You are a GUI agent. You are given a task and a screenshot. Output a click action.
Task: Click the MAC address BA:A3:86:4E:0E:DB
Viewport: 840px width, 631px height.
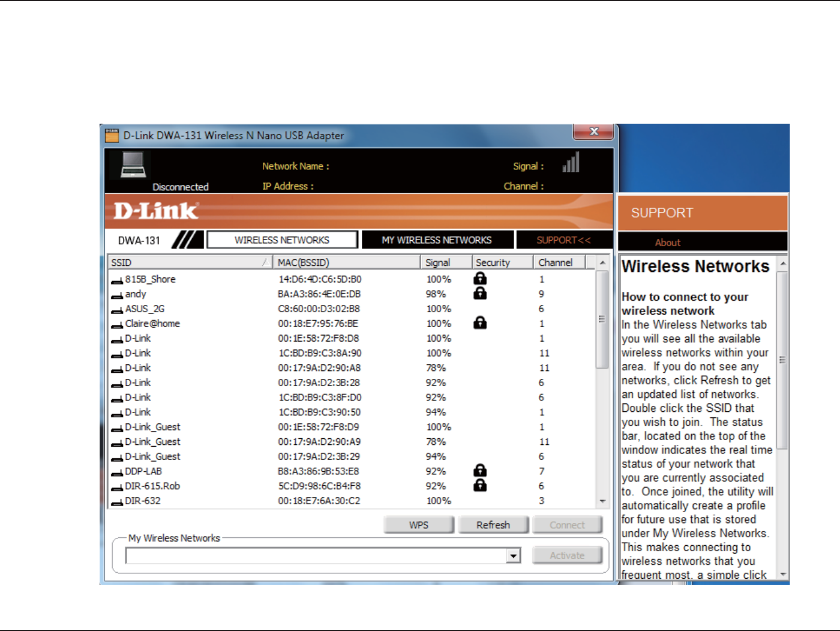pyautogui.click(x=319, y=294)
